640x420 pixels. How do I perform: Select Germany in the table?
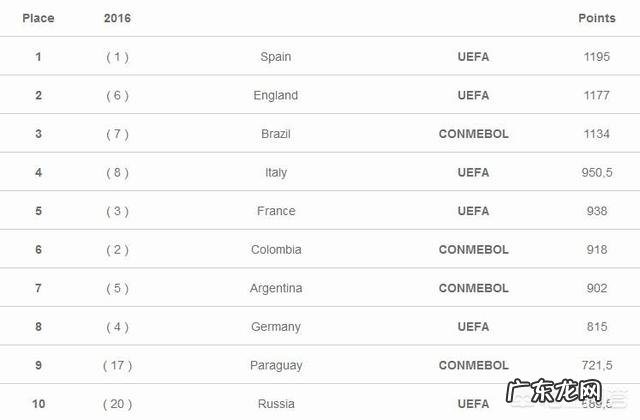[x=275, y=327]
